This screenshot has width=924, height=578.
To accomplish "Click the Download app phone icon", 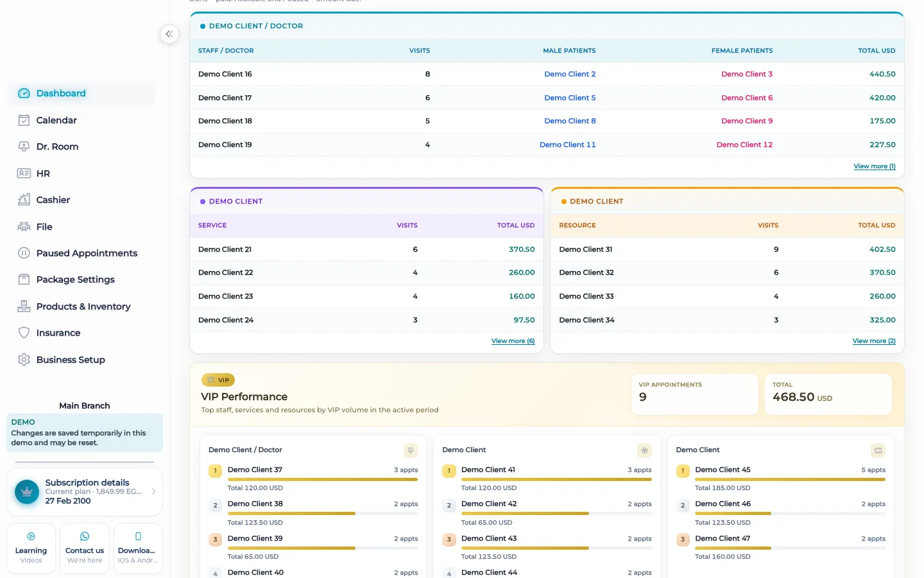I will click(x=138, y=536).
